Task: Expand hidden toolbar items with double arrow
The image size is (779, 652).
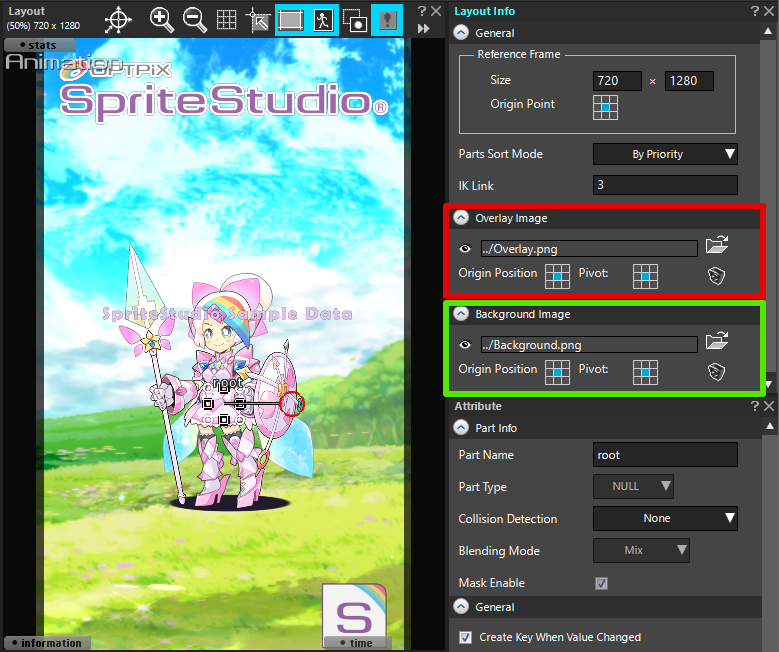Action: 423,29
